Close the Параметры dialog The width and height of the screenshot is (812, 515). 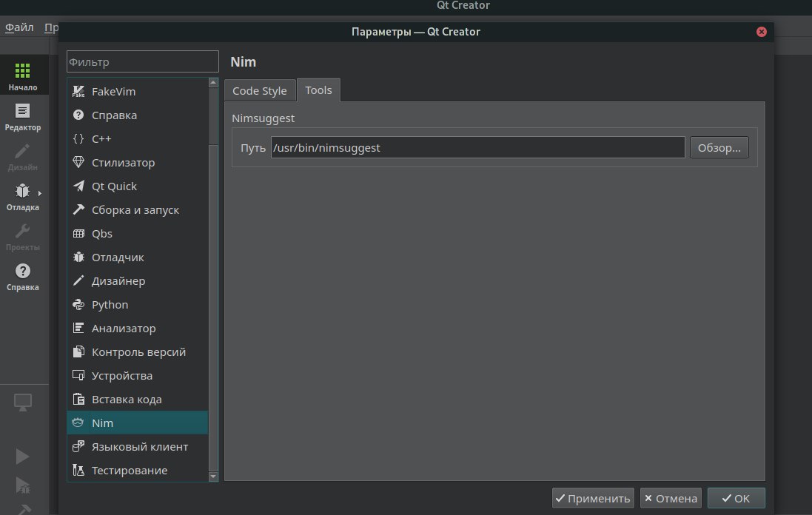761,32
